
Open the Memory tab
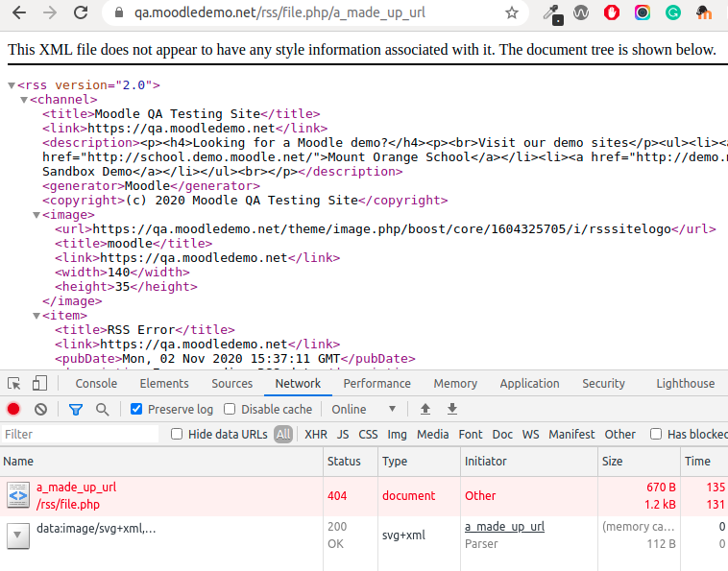click(x=455, y=384)
